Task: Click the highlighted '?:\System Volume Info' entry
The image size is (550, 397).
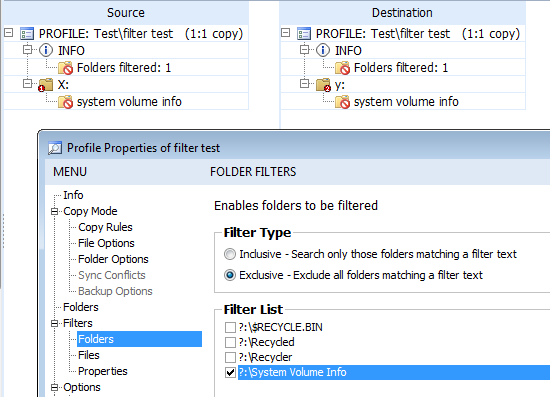Action: pos(394,372)
